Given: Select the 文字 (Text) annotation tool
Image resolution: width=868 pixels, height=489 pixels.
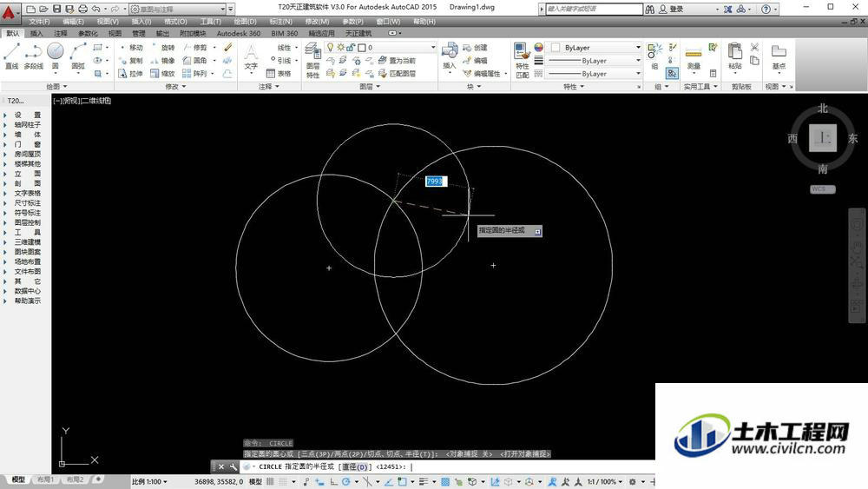Looking at the screenshot, I should click(x=251, y=57).
